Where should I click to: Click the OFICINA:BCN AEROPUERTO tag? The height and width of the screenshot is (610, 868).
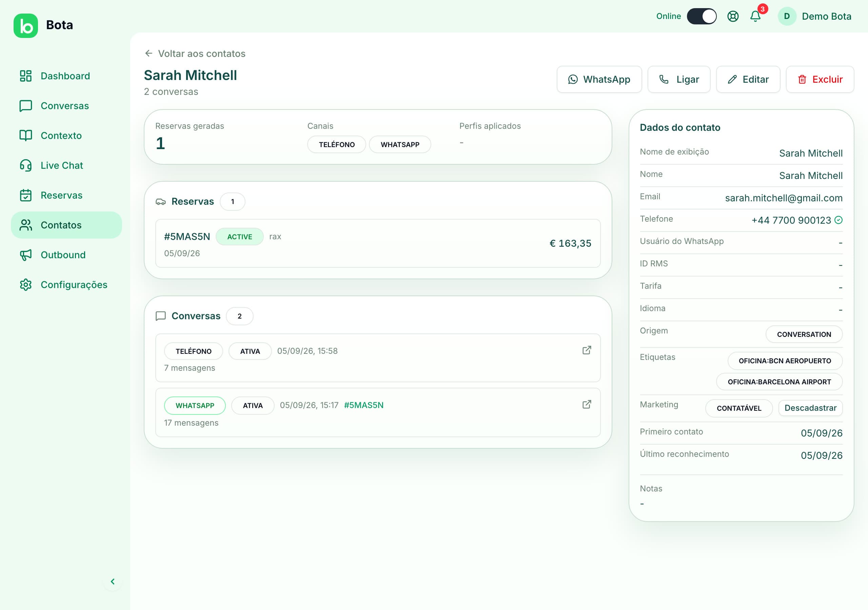(785, 361)
